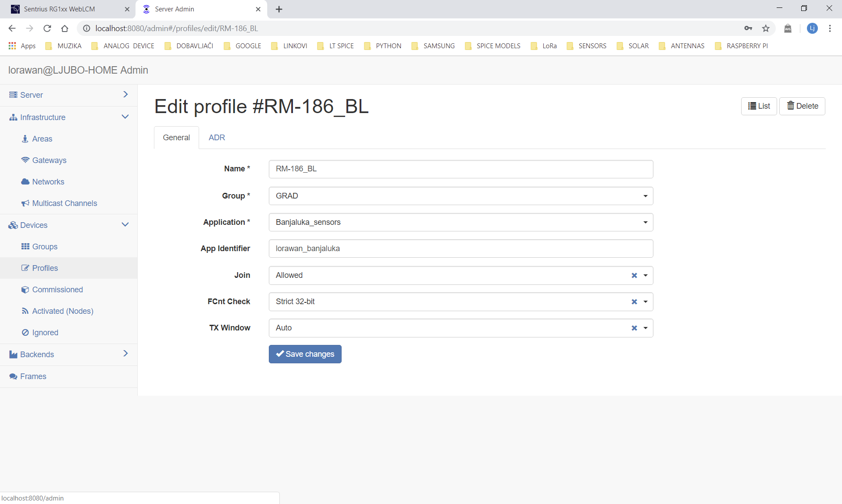Open Multicast Channels in the sidebar

click(x=64, y=203)
